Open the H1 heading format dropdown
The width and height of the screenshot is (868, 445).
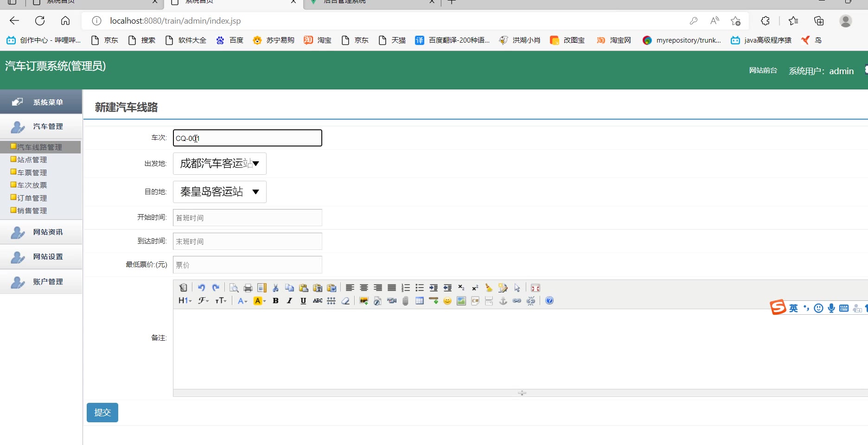pyautogui.click(x=185, y=301)
